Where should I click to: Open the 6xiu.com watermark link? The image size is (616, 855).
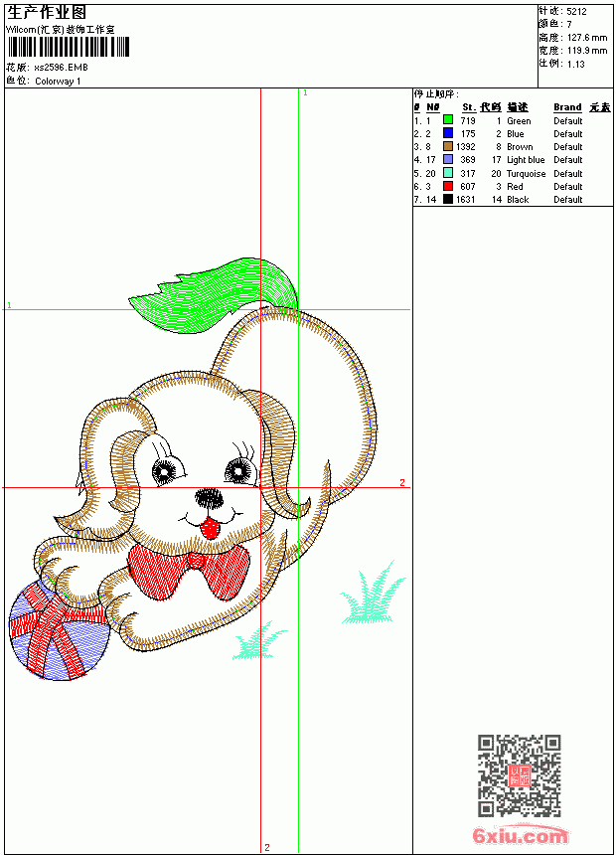pyautogui.click(x=520, y=835)
